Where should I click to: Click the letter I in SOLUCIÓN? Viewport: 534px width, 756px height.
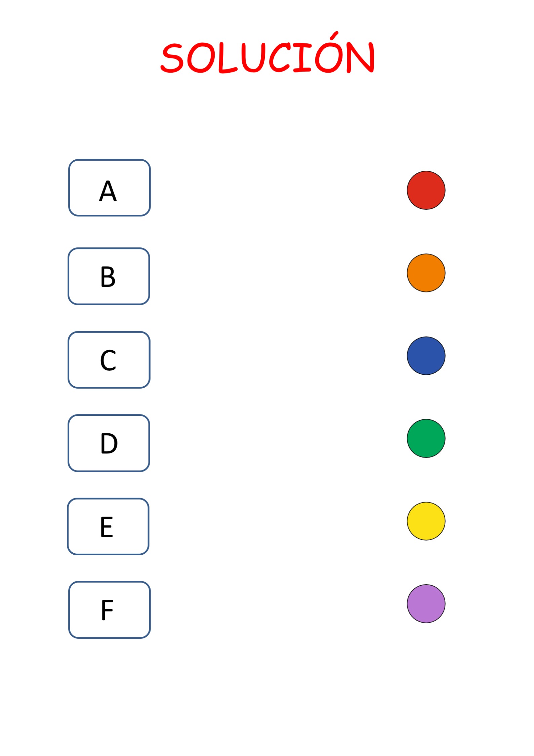(x=302, y=57)
